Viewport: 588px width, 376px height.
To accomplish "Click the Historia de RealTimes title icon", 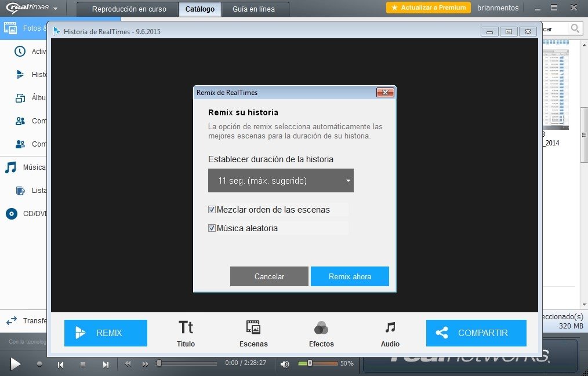I will pos(57,31).
